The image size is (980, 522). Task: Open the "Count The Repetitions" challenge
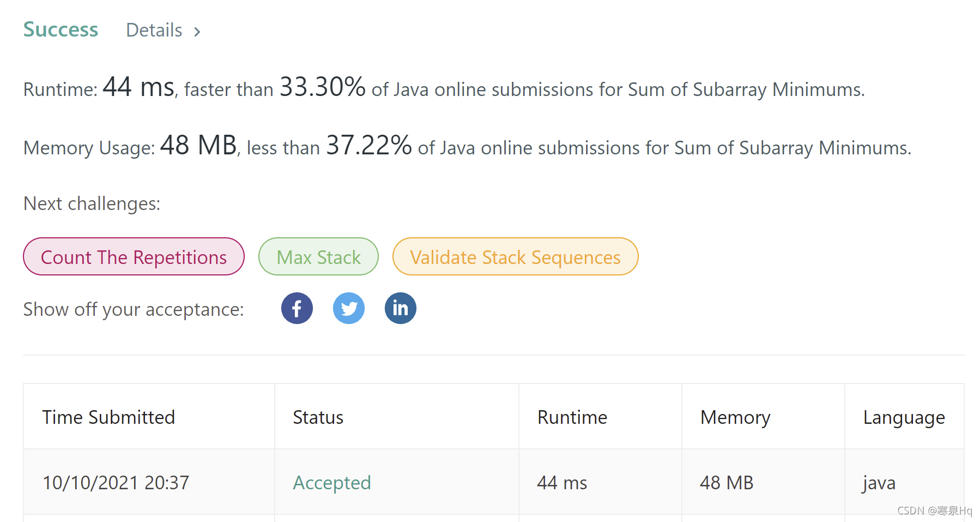133,256
